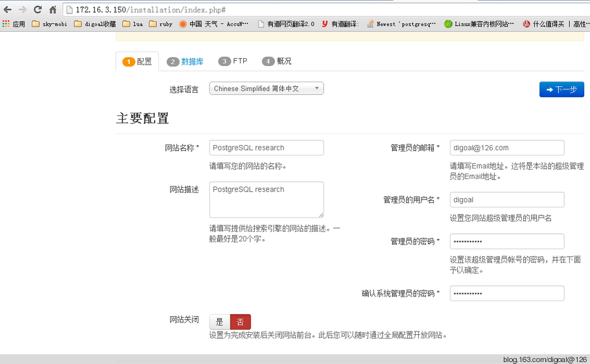590x364 pixels.
Task: Open 什么值得买 bookmark
Action: [543, 24]
